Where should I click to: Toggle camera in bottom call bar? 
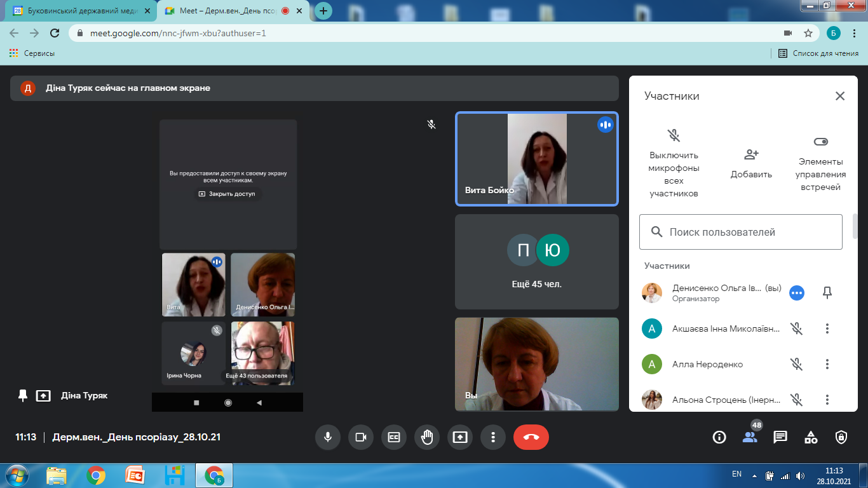[361, 437]
